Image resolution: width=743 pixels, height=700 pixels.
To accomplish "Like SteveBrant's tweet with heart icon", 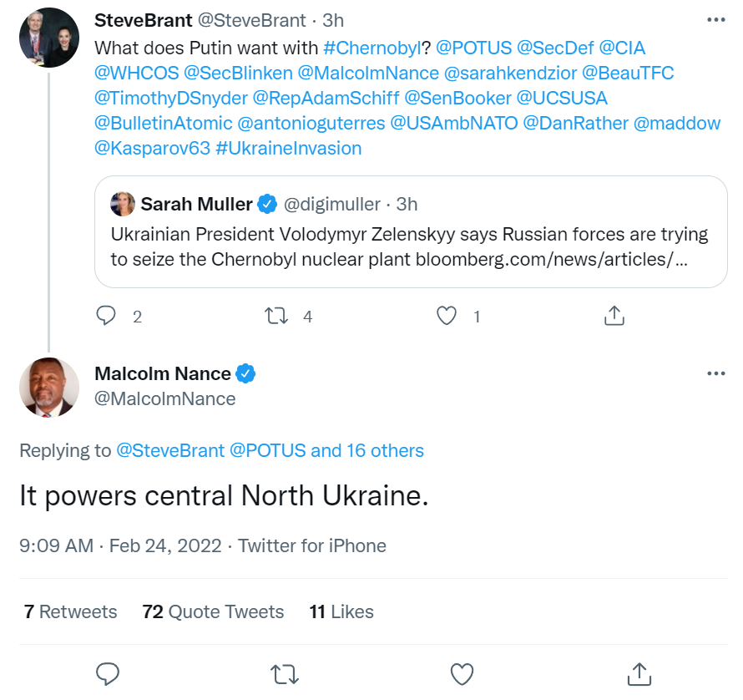I will (x=447, y=316).
